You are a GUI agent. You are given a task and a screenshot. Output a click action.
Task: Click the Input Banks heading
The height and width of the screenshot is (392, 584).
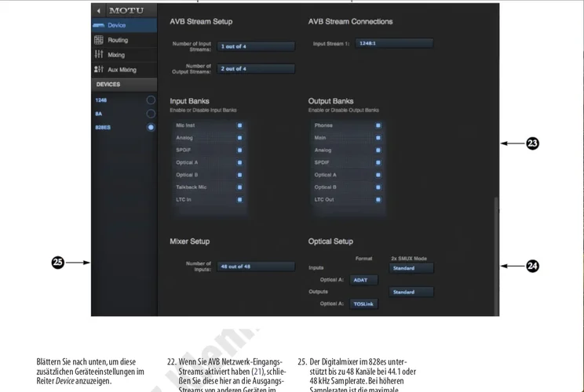[x=190, y=101]
